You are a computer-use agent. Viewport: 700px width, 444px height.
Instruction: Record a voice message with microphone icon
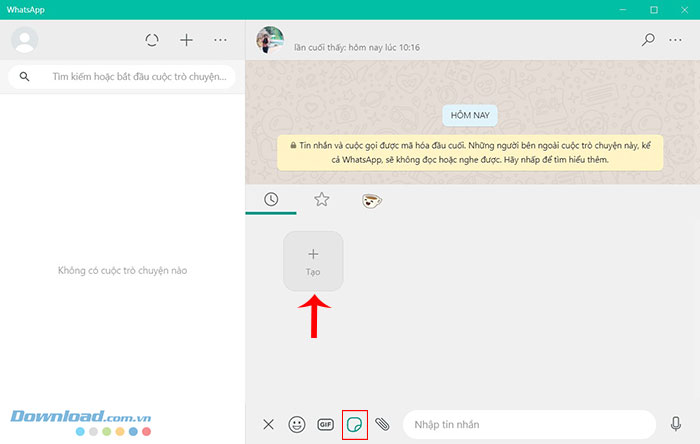[676, 424]
